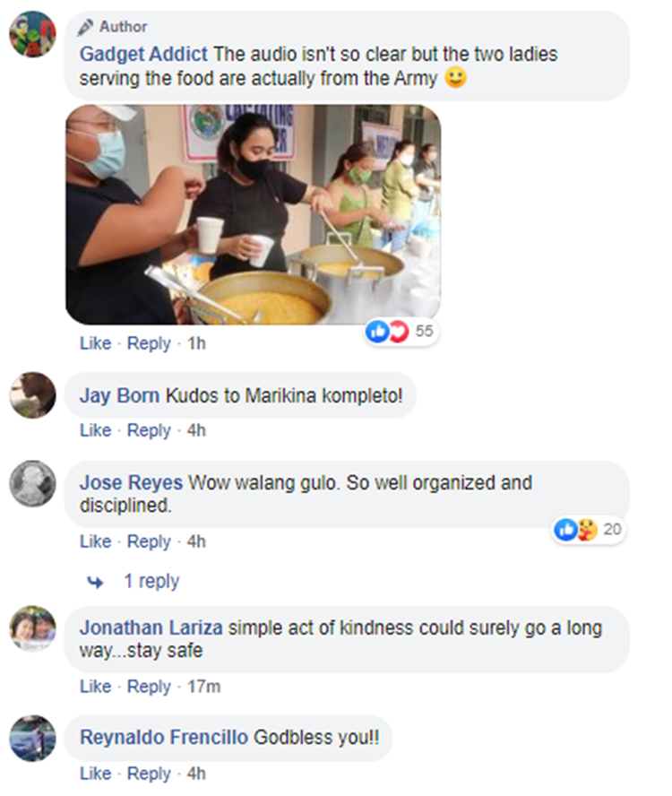Open Jay Born's profile avatar
The image size is (672, 796).
tap(33, 395)
